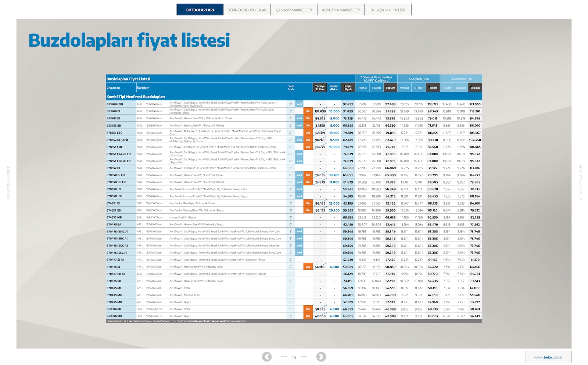Select product code 683616 IEBI
Image resolution: width=588 pixels, height=365 pixels.
pos(115,104)
